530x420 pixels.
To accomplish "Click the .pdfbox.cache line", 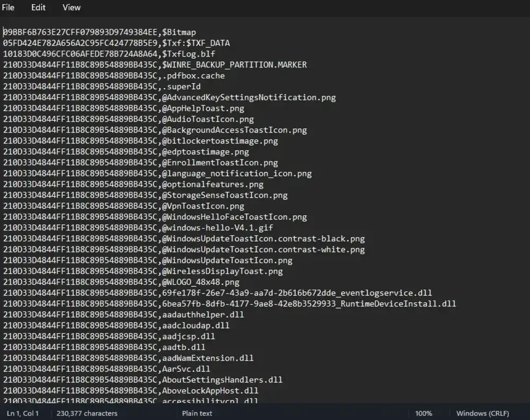I will [114, 76].
